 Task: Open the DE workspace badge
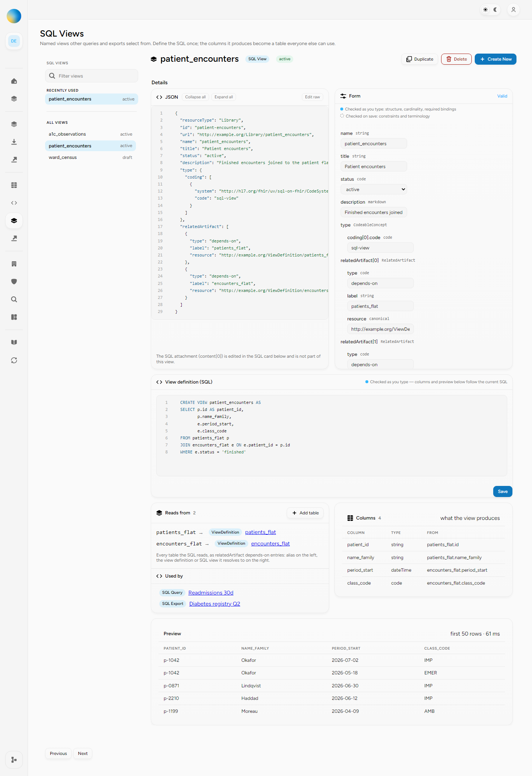pos(14,41)
